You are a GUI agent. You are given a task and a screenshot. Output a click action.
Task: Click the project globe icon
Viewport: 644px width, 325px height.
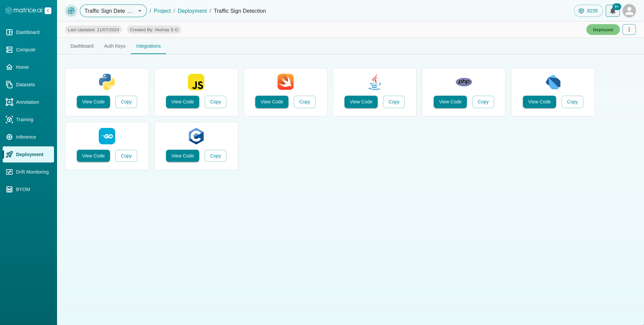[71, 11]
